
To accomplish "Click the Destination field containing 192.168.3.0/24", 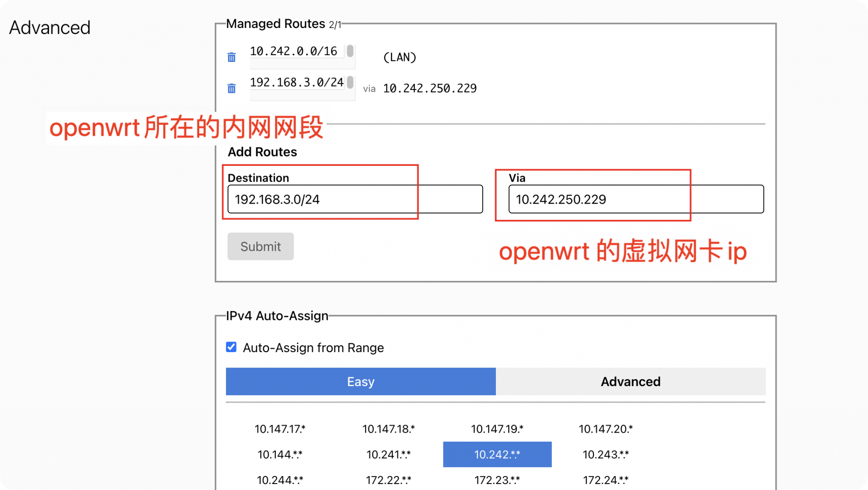I will 355,199.
